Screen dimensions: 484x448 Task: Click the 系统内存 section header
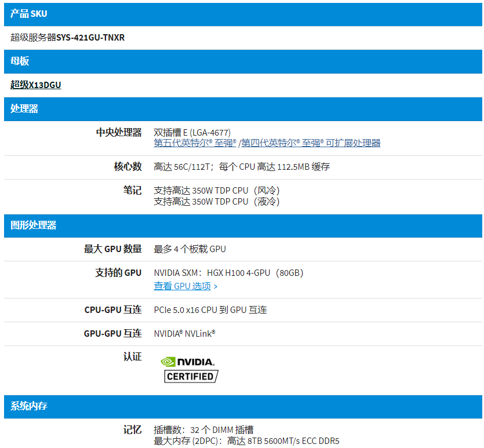pos(243,406)
